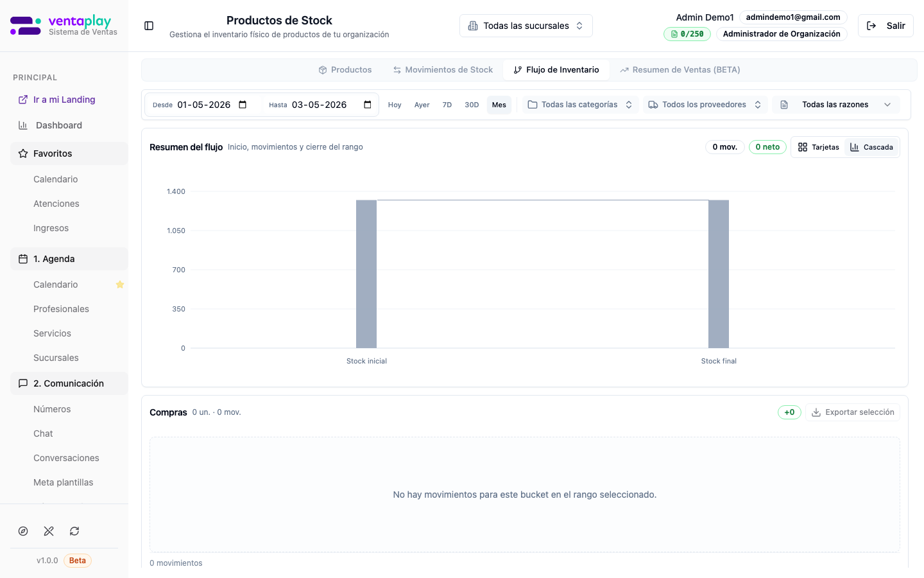The width and height of the screenshot is (924, 578).
Task: Switch to Resumen de Ventas (BETA) tab
Action: (x=680, y=70)
